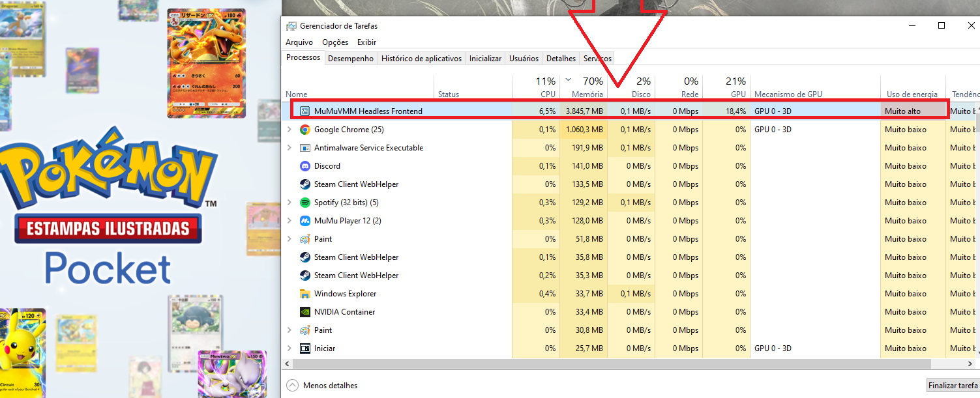The image size is (980, 398).
Task: Click the Muito alto energy usage cell
Action: pyautogui.click(x=913, y=111)
